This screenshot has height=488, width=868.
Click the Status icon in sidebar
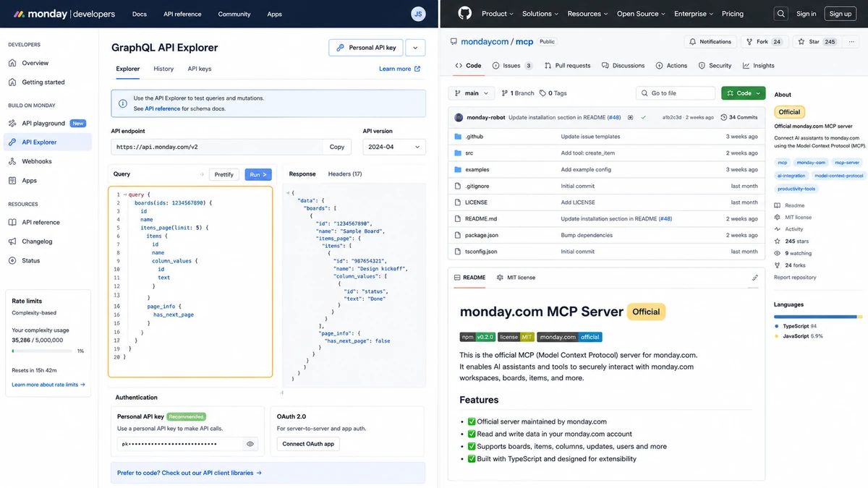(12, 260)
